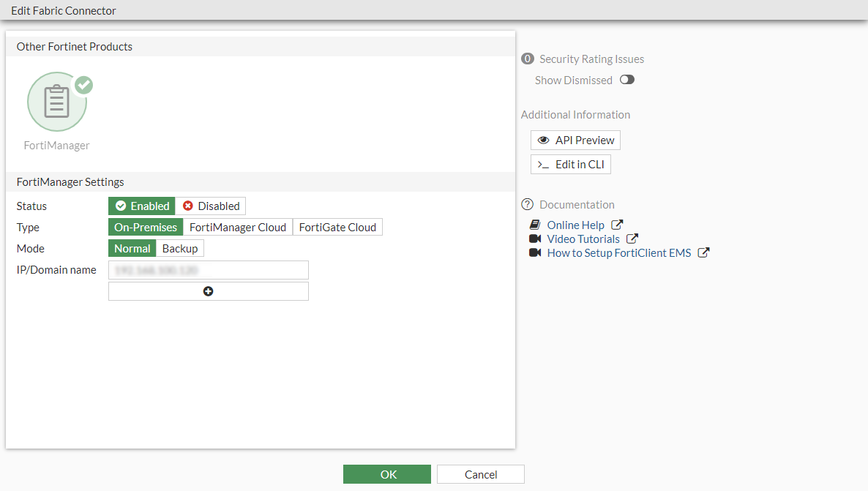868x491 pixels.
Task: Click the green checkmark badge on FortiManager
Action: (x=84, y=85)
